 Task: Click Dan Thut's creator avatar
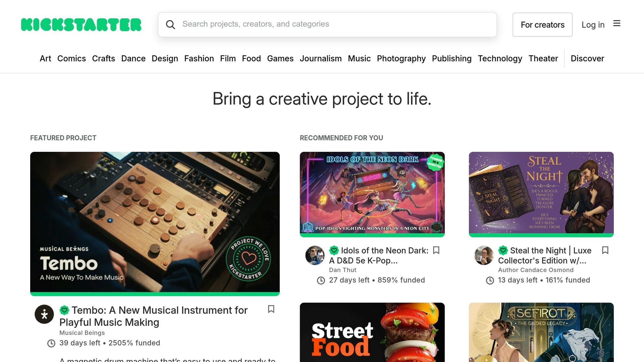(315, 255)
